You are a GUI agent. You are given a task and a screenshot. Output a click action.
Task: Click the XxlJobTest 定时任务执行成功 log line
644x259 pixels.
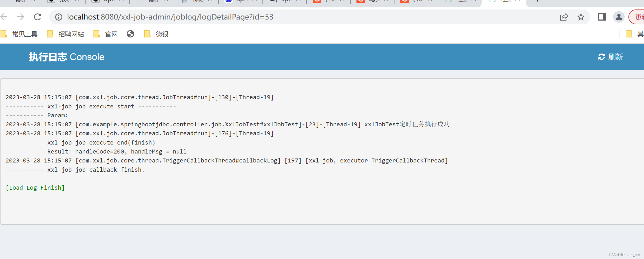point(228,124)
